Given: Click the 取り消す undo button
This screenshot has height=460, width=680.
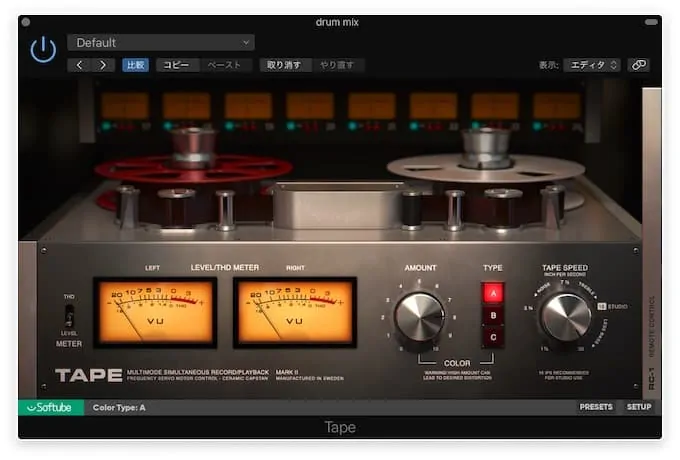Looking at the screenshot, I should (x=284, y=65).
